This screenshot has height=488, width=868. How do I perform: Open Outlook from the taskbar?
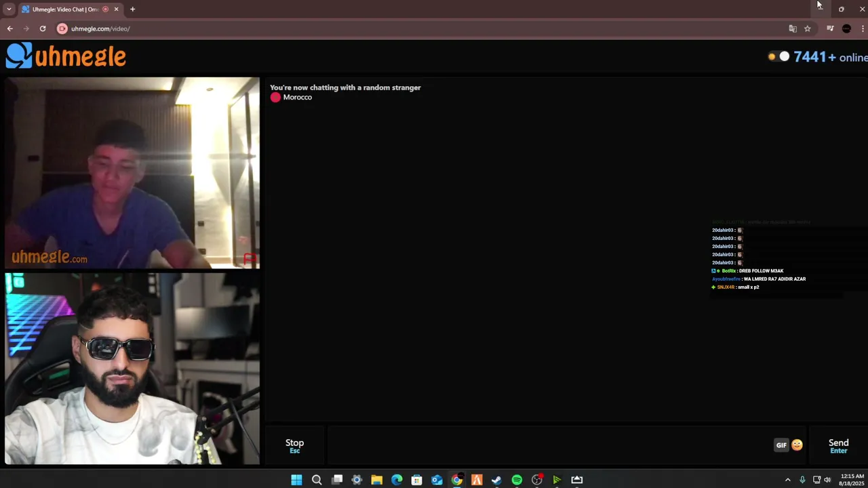pos(437,480)
